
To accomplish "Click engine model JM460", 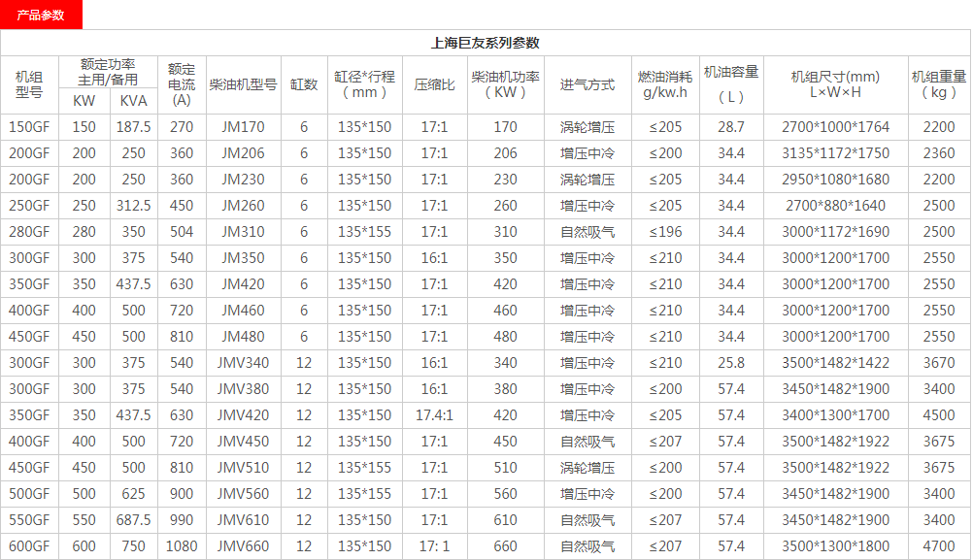I will coord(243,310).
